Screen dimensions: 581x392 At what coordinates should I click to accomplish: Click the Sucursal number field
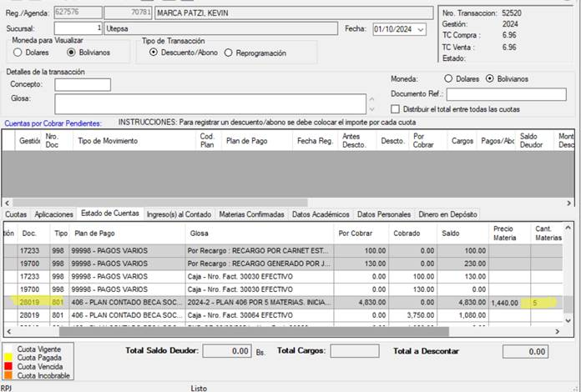(78, 28)
